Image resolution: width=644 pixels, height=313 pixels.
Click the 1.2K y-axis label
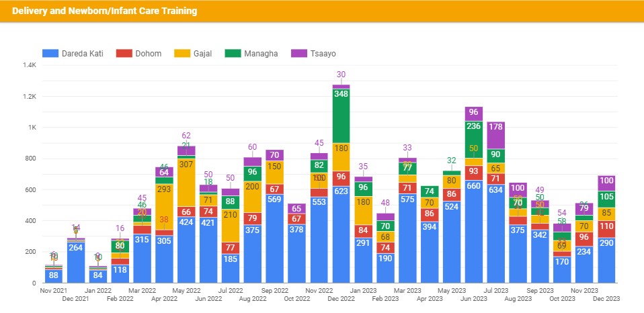pos(30,97)
